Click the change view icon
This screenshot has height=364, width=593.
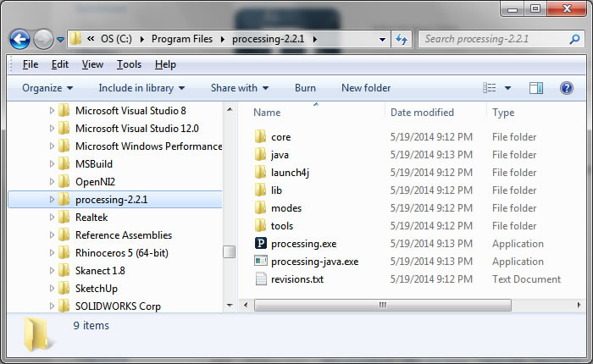(490, 88)
